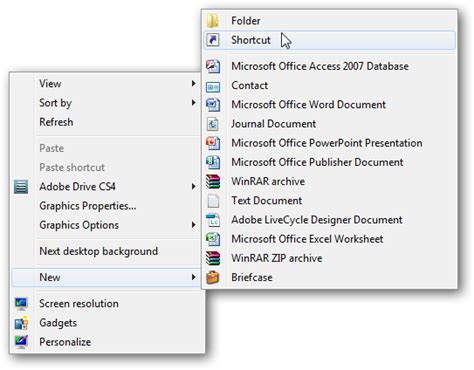Screen dimensions: 474x370
Task: Click the PowerPoint Presentation icon
Action: coord(213,143)
